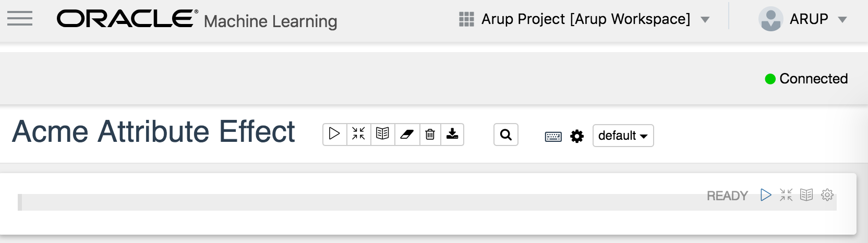Click the Acme Attribute Effect notebook title

pos(153,131)
